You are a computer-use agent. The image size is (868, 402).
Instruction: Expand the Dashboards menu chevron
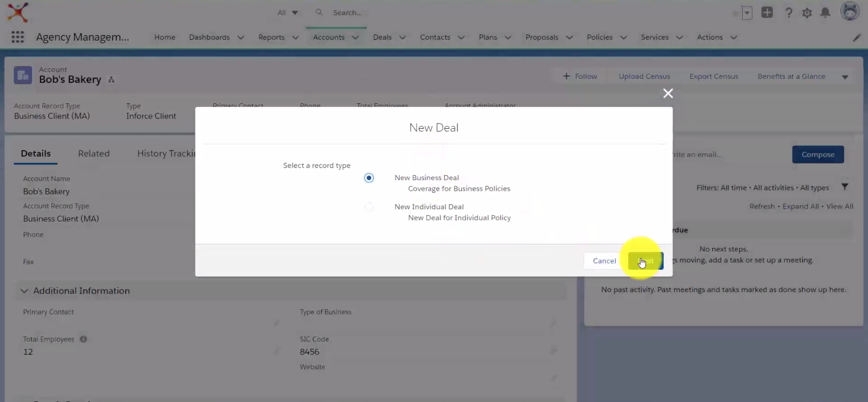[x=241, y=38]
